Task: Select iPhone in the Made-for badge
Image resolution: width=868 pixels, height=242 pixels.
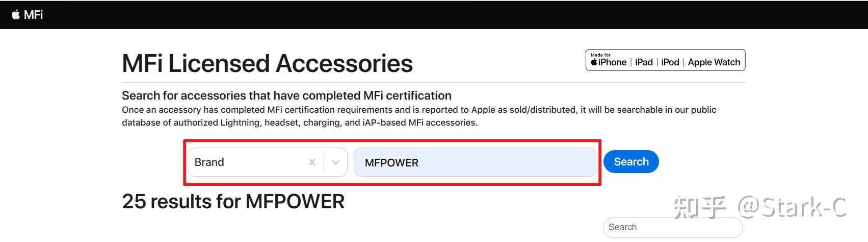Action: (613, 62)
